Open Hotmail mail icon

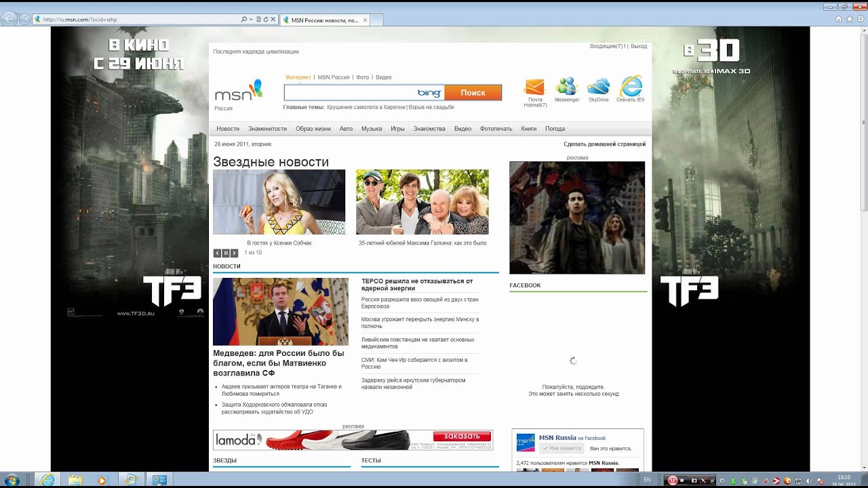(534, 87)
